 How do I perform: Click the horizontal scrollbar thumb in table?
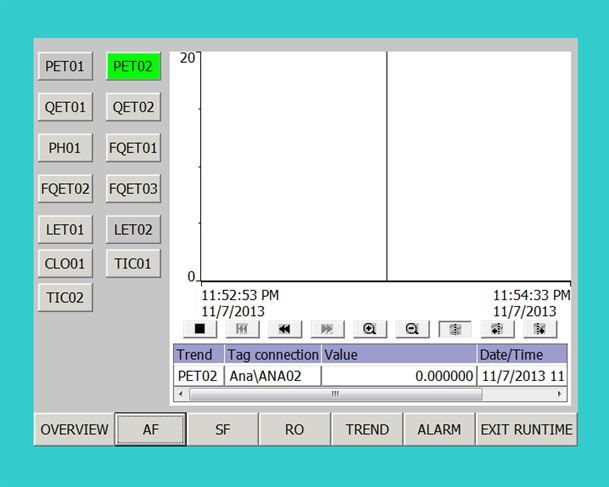coord(335,394)
